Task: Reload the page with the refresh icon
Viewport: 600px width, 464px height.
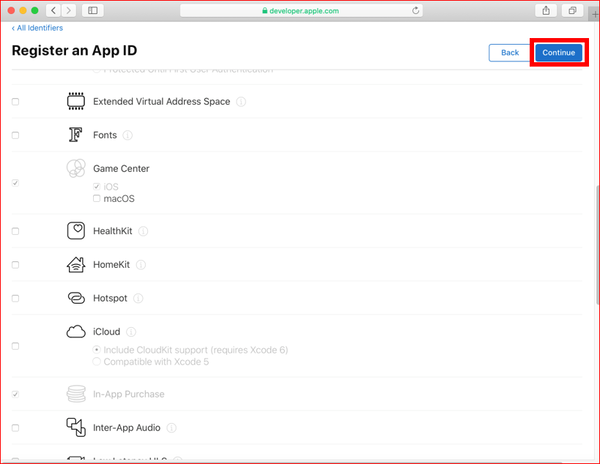Action: [416, 11]
